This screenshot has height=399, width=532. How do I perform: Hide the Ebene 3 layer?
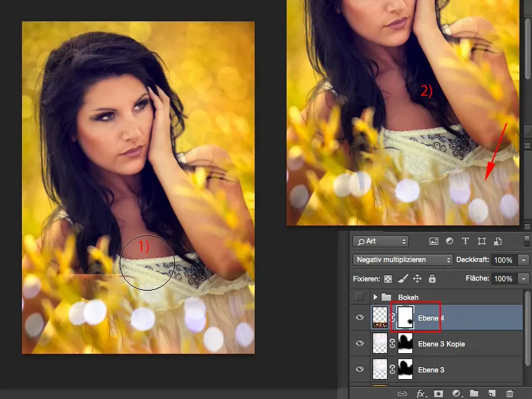(360, 369)
